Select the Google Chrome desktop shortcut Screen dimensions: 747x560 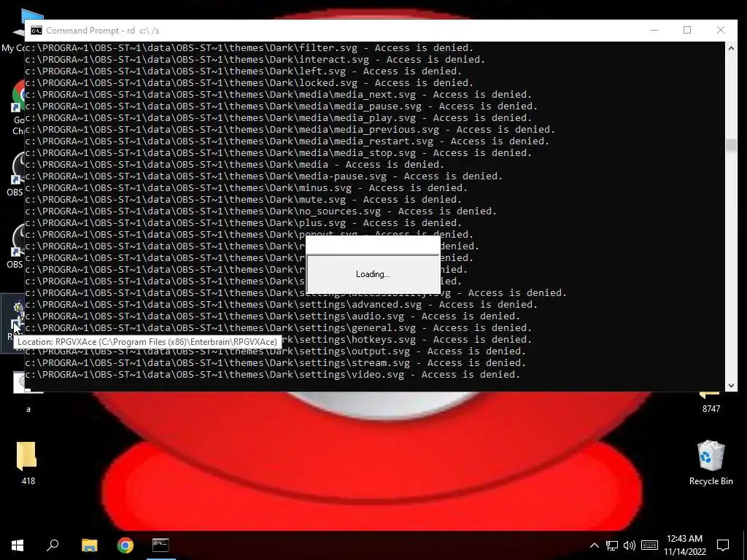tap(19, 108)
